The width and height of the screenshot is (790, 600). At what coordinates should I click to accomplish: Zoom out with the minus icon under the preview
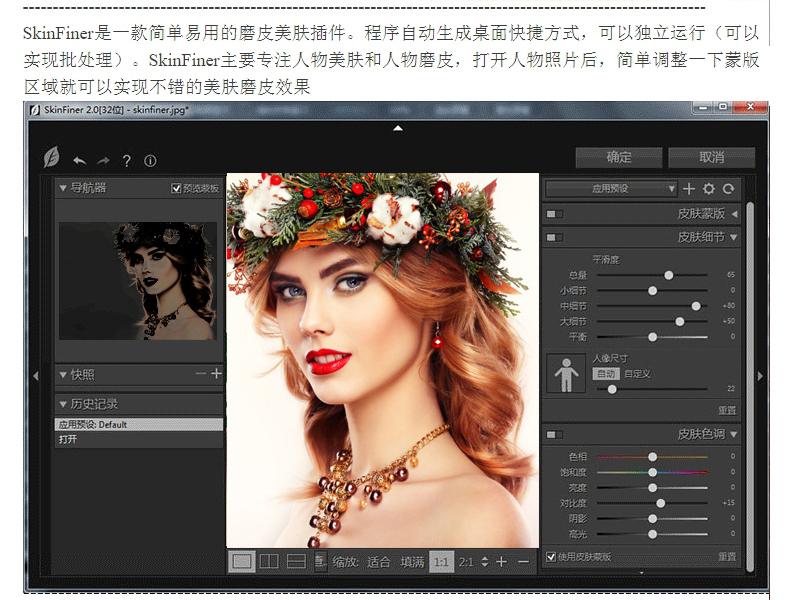click(x=523, y=561)
